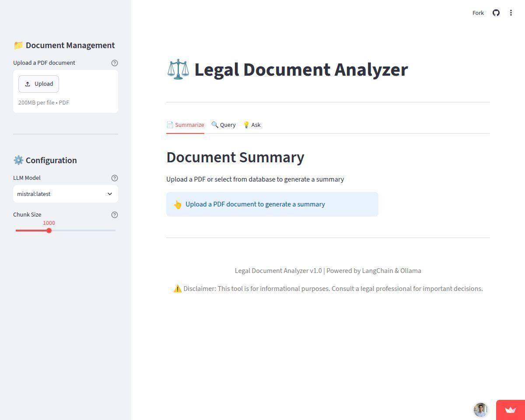Open the GitHub repository icon
The height and width of the screenshot is (420, 525).
click(496, 13)
